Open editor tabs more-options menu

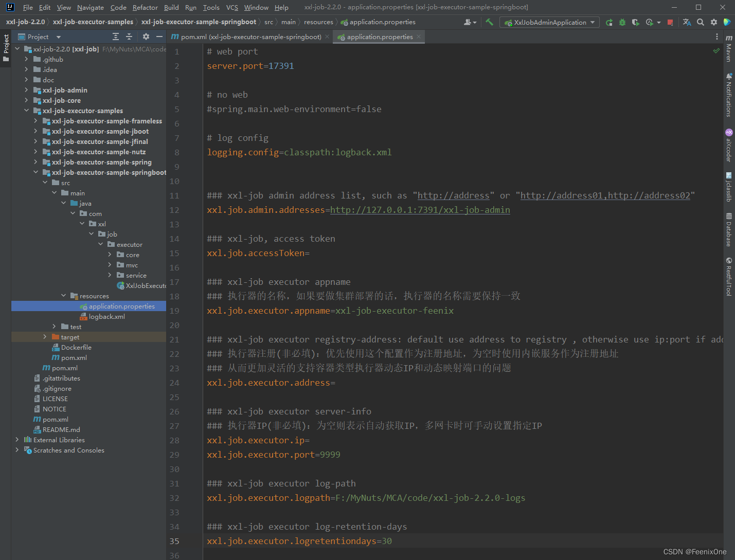[x=717, y=37]
